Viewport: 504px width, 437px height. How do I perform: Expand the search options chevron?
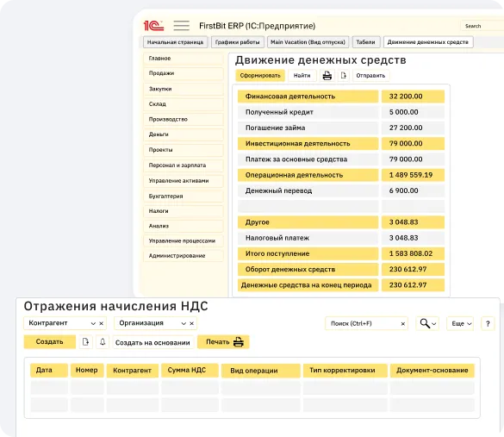click(434, 324)
